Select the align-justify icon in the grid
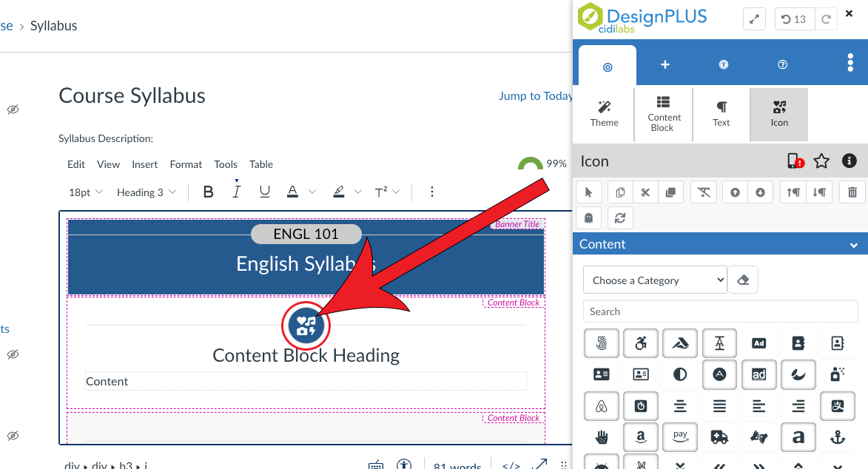Viewport: 868px width, 469px height. click(x=721, y=406)
